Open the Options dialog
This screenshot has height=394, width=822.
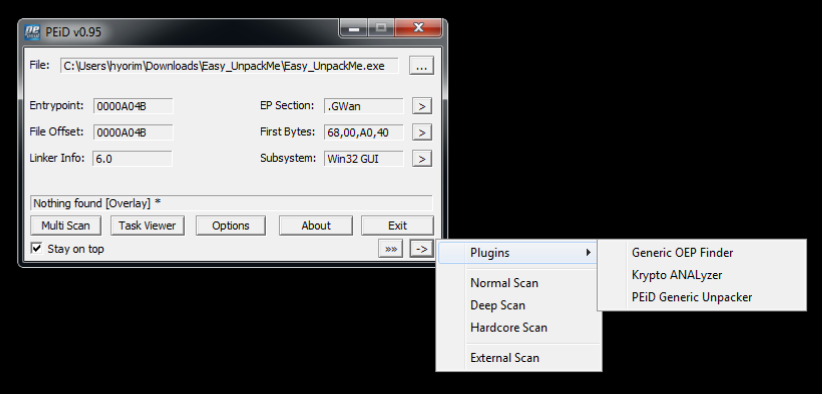click(x=231, y=226)
